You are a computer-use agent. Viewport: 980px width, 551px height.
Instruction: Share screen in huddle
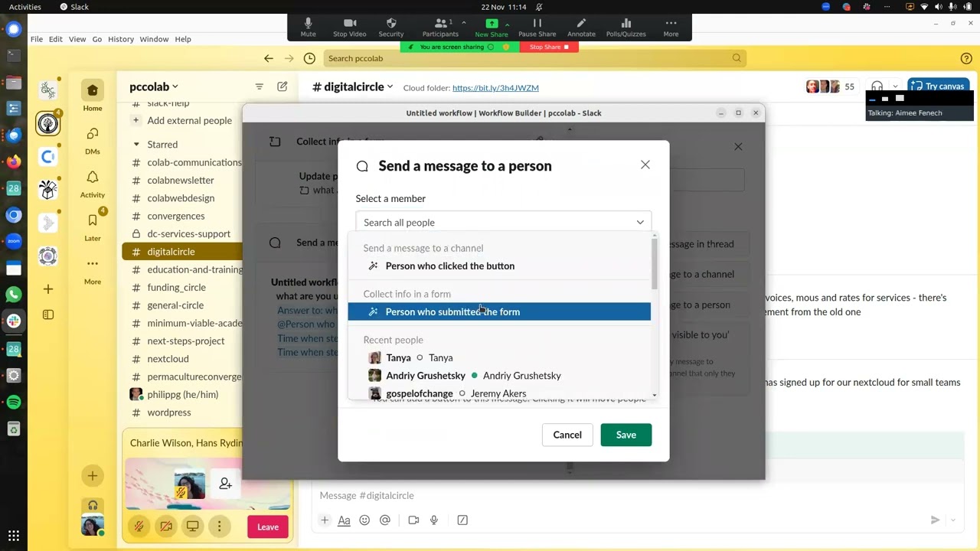(192, 527)
